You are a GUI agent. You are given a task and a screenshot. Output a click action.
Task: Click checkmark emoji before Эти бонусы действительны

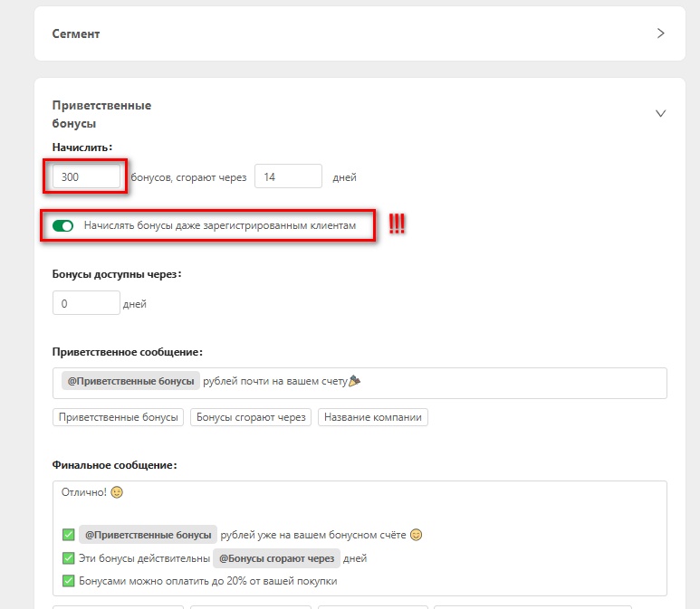[x=68, y=558]
